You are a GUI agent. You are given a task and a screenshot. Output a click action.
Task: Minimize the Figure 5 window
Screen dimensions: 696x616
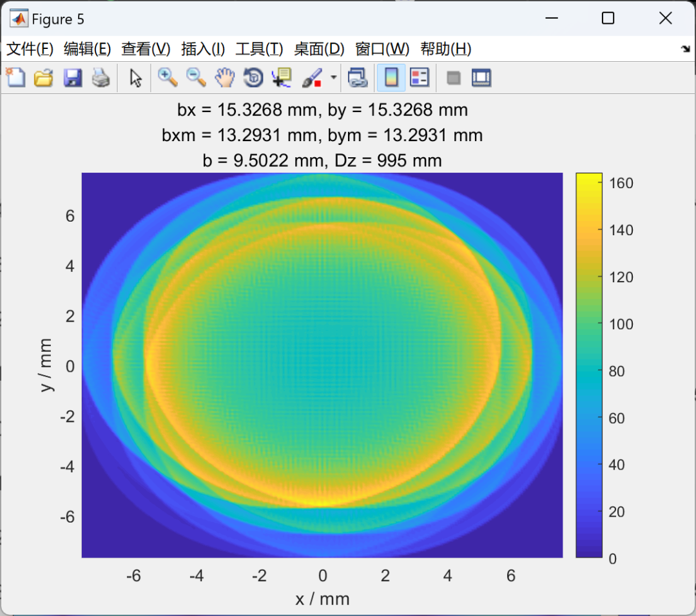551,19
